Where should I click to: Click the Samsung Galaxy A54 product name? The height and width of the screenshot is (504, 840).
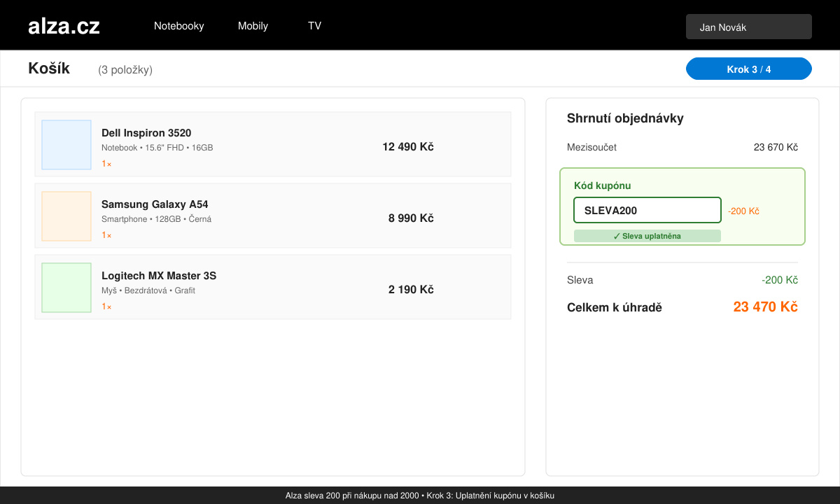click(x=155, y=204)
